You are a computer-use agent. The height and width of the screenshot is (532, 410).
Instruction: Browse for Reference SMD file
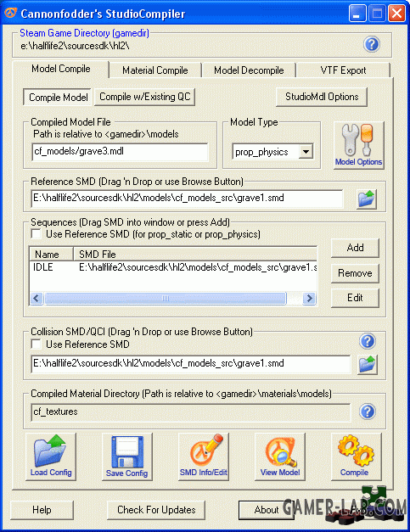(367, 199)
